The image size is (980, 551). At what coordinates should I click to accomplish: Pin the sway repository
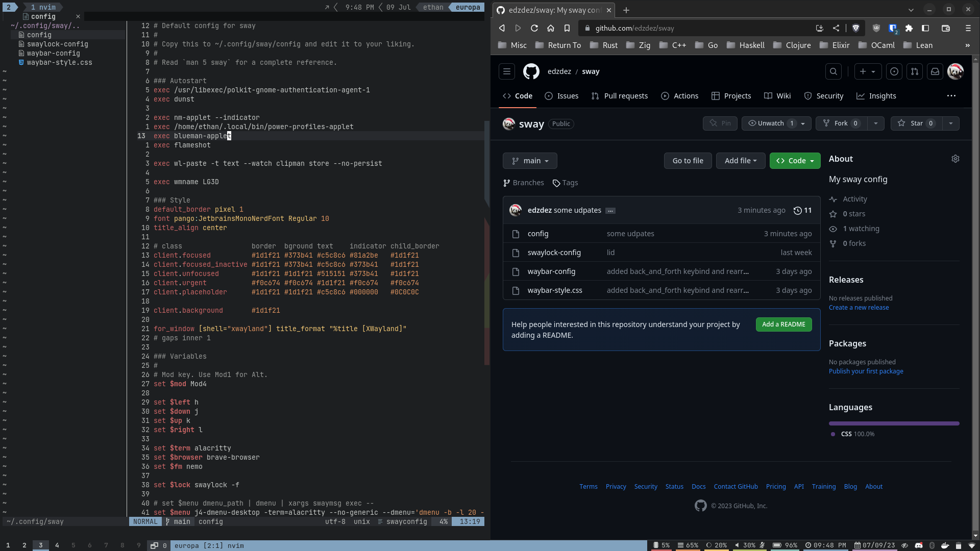[x=720, y=123]
